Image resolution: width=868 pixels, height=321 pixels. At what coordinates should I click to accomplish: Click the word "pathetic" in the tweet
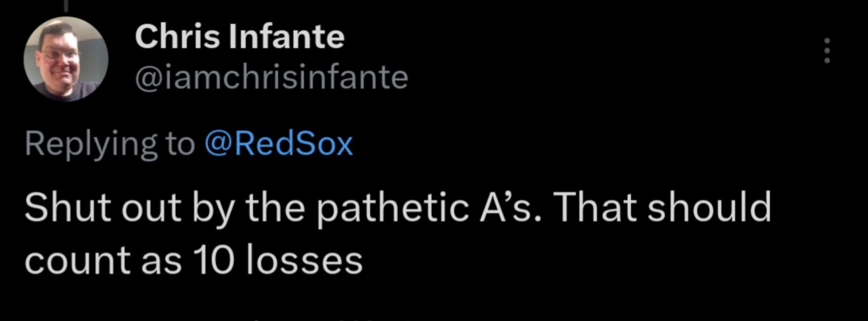(392, 208)
